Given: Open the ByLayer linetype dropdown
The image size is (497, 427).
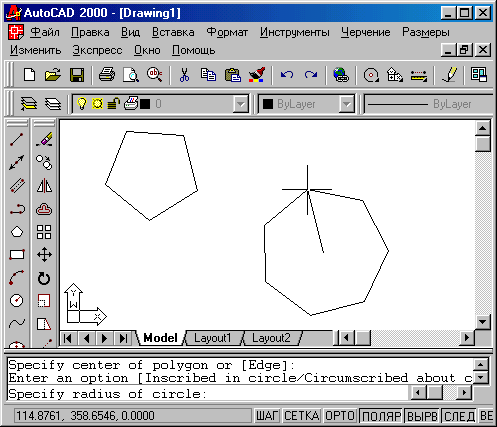Looking at the screenshot, I should coord(428,104).
